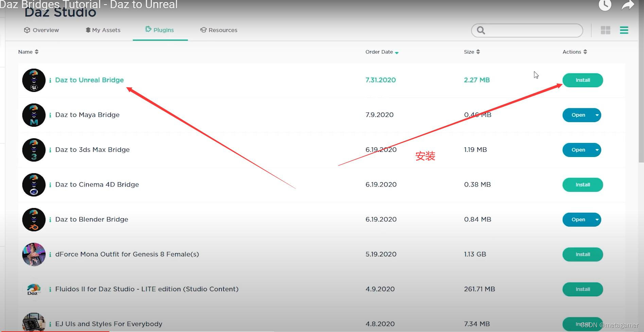Click EJ UIs and Styles thumbnail
The width and height of the screenshot is (644, 332).
(34, 322)
